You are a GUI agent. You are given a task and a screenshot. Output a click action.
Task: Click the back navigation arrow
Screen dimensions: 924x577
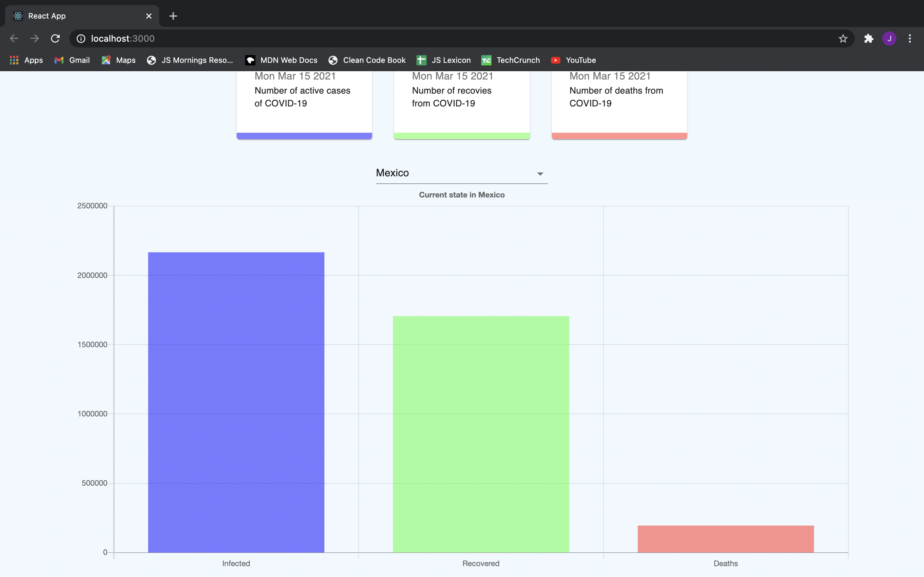(x=14, y=38)
